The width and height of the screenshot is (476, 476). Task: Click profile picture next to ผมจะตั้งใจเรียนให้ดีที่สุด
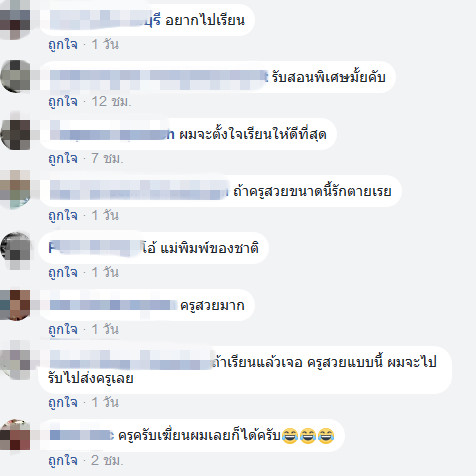click(x=16, y=134)
